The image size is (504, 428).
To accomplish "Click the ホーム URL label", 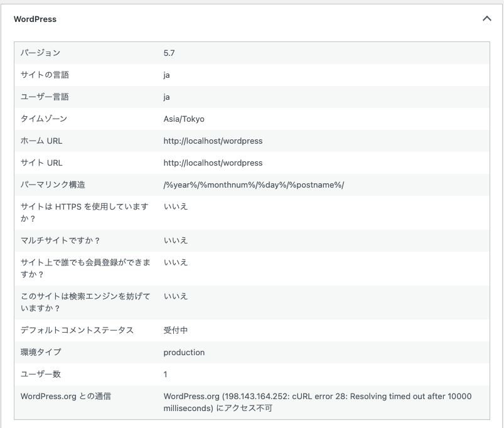I will tap(41, 141).
